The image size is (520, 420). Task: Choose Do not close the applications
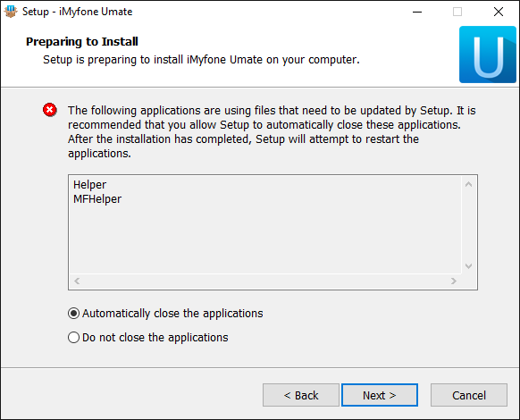pyautogui.click(x=148, y=338)
